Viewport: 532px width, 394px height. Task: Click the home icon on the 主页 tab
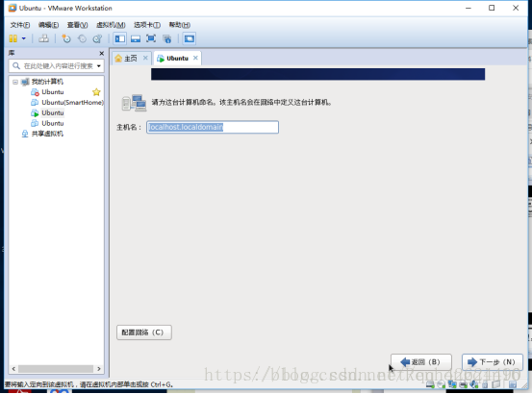click(x=118, y=59)
